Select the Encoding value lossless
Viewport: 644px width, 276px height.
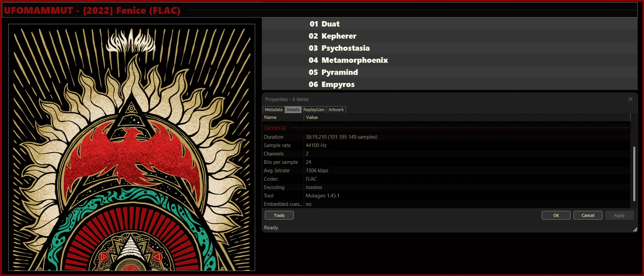(x=314, y=187)
